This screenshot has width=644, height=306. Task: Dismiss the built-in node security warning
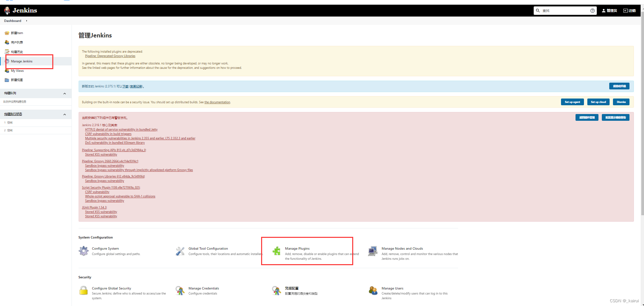(x=621, y=102)
